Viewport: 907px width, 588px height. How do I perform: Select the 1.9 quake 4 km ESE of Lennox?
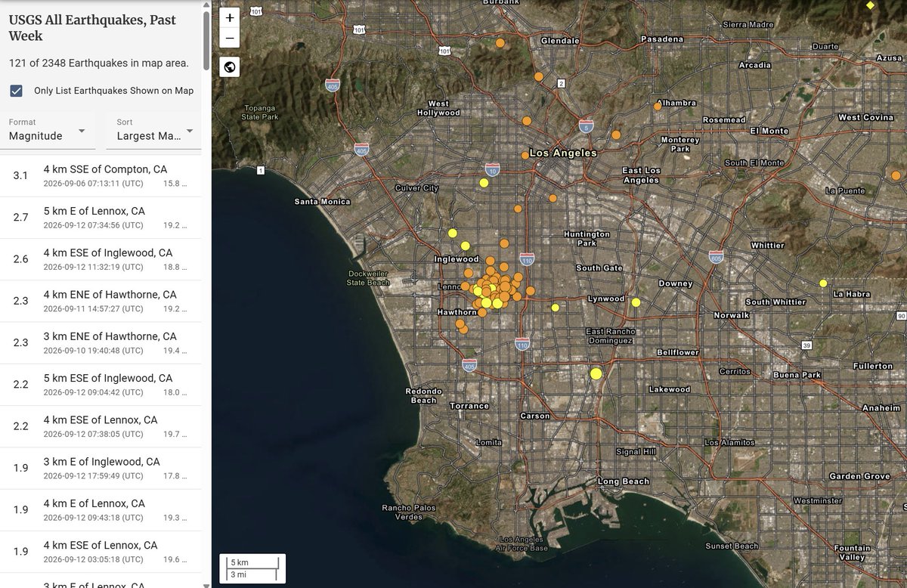[x=101, y=552]
